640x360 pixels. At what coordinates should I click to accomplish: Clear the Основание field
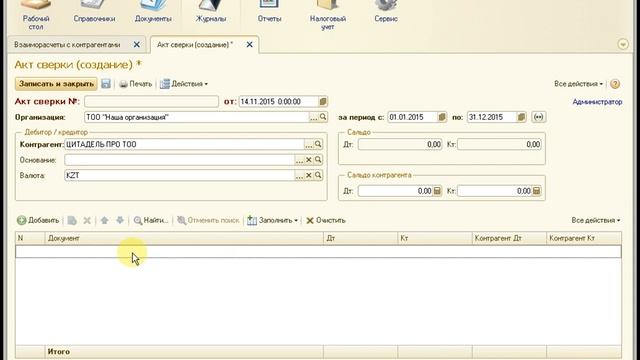pos(309,160)
